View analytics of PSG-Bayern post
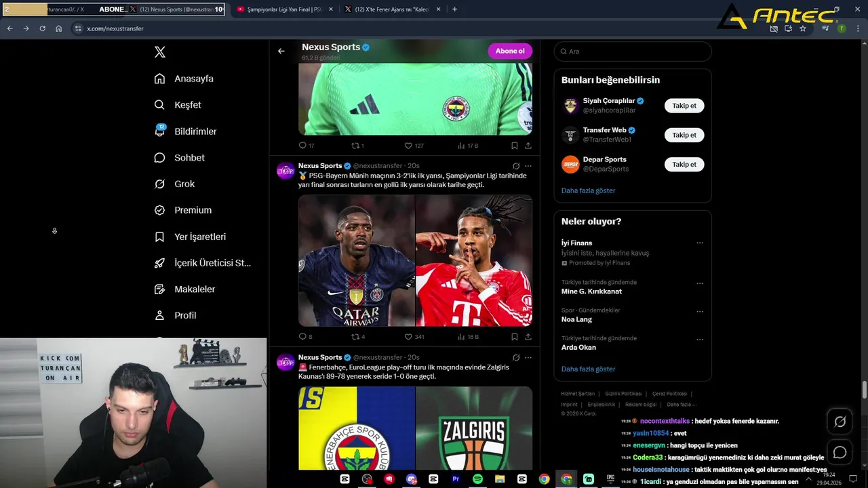The width and height of the screenshot is (868, 488). coord(468,337)
